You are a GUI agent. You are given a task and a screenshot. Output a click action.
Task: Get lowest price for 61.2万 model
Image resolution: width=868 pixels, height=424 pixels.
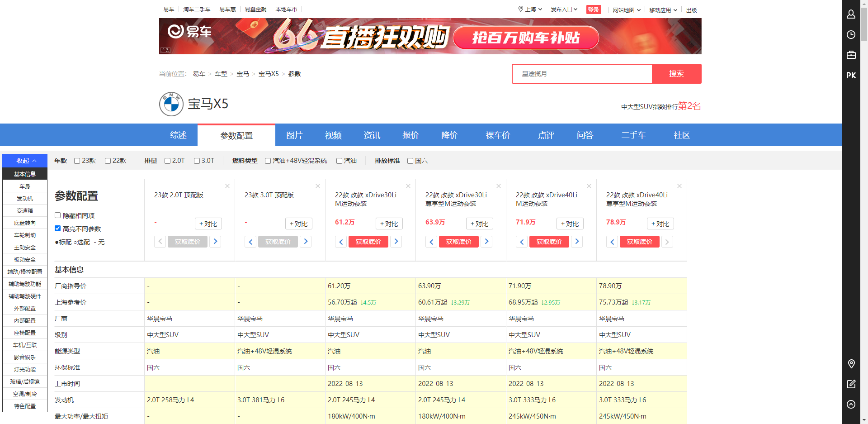coord(368,242)
